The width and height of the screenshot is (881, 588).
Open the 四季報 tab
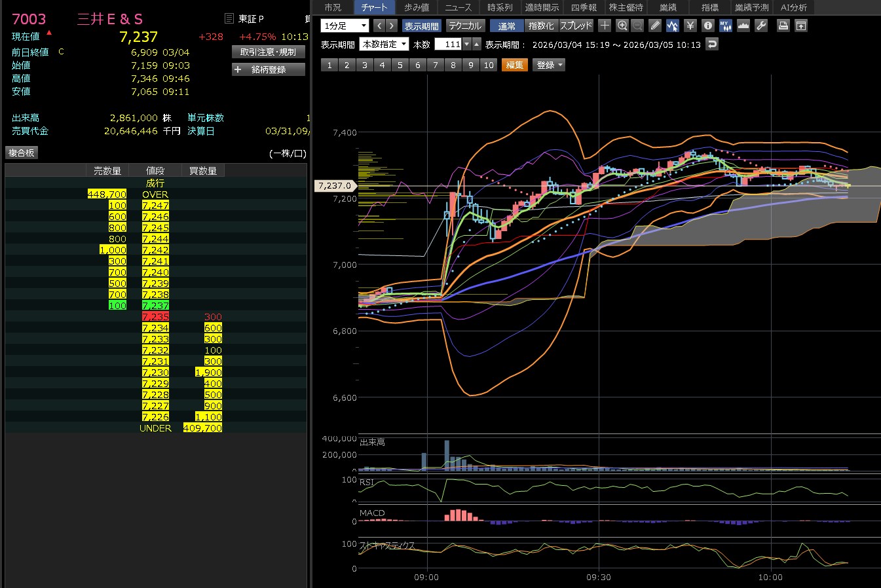584,7
